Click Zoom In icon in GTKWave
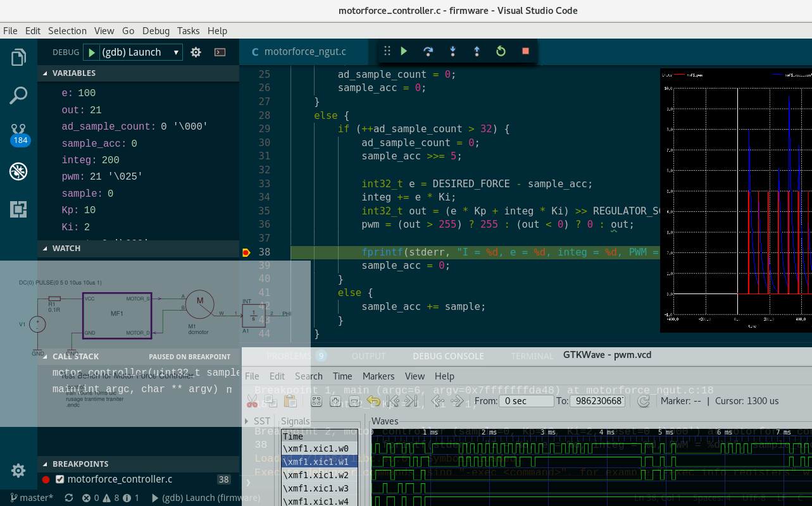 coord(335,400)
